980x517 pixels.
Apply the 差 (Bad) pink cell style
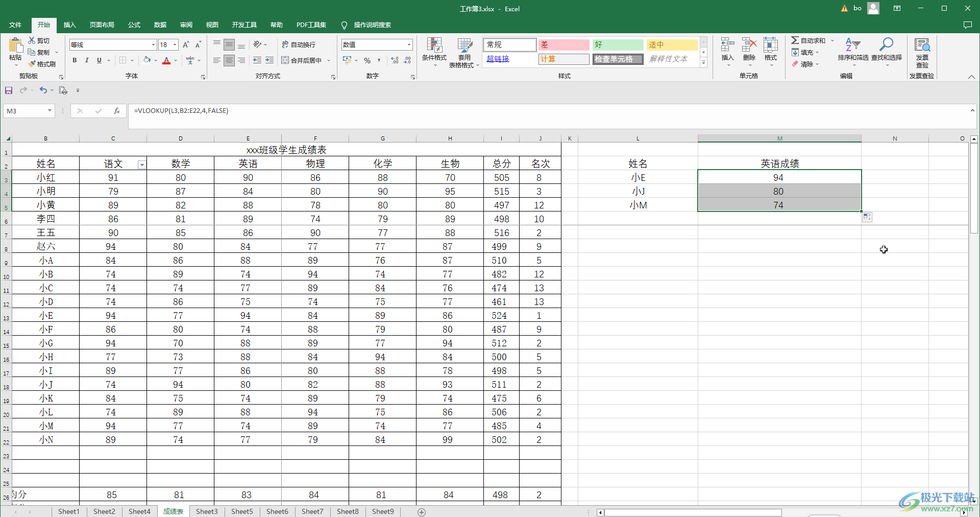564,45
